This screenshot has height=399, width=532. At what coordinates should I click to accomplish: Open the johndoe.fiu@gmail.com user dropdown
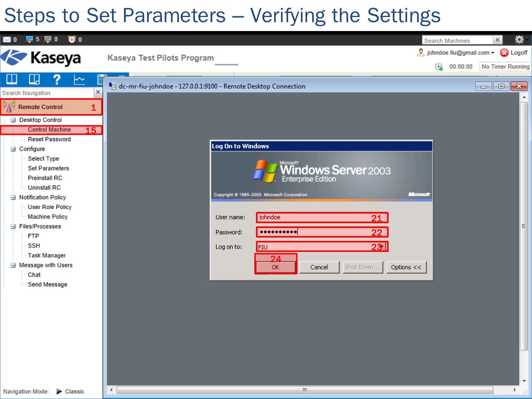(460, 53)
